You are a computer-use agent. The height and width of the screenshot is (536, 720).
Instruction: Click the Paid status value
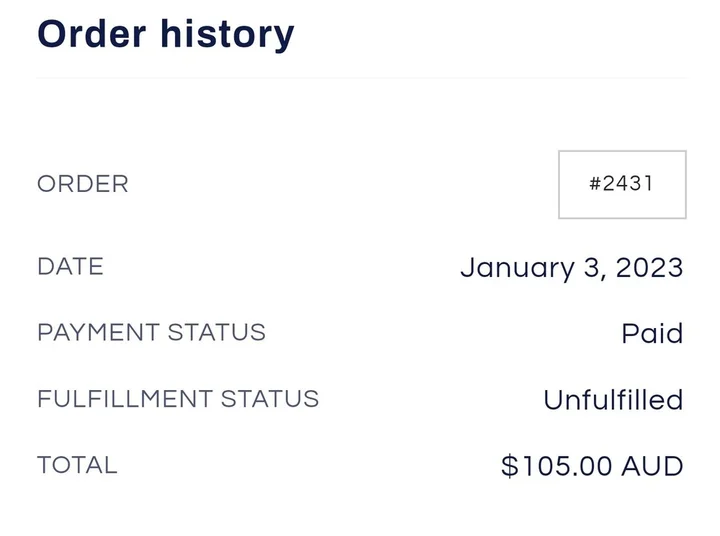pyautogui.click(x=652, y=334)
